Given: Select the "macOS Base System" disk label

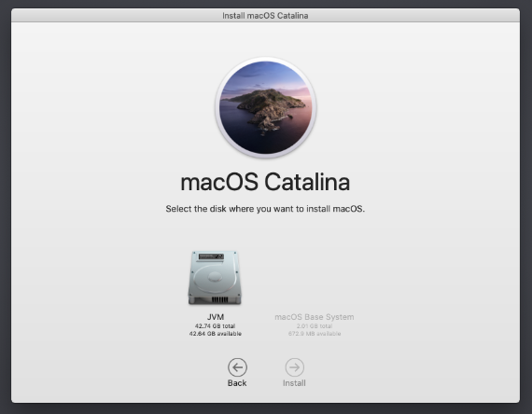Looking at the screenshot, I should pyautogui.click(x=315, y=317).
